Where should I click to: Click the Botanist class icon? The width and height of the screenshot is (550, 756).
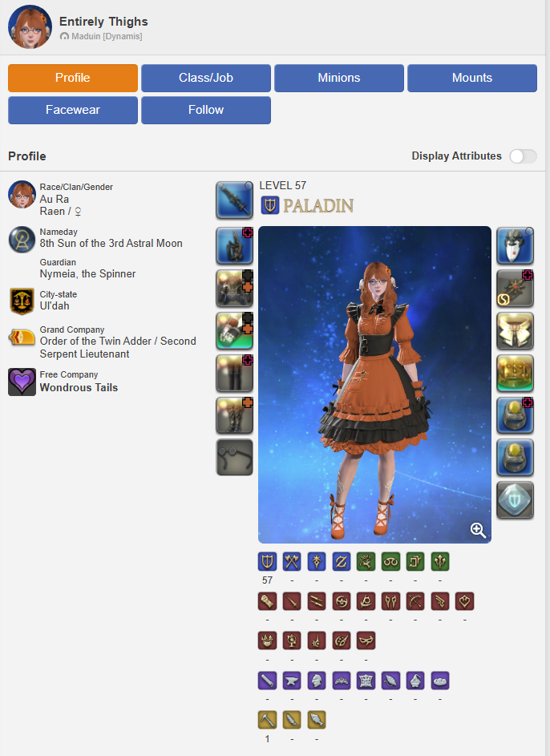tap(292, 720)
